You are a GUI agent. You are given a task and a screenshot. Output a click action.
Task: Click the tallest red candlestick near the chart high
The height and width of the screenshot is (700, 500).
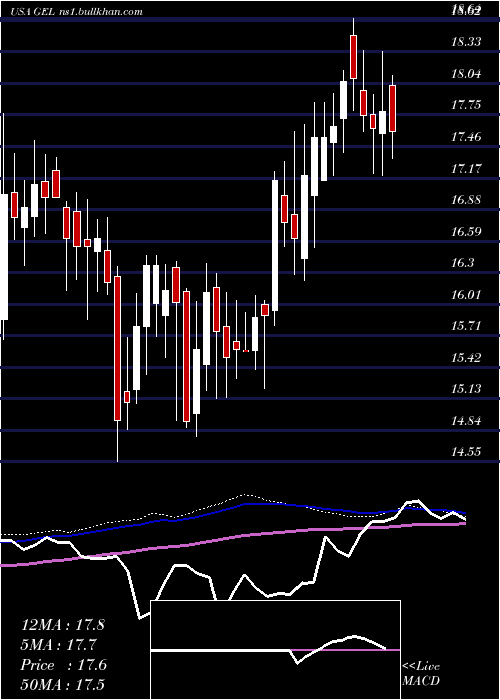(x=353, y=57)
